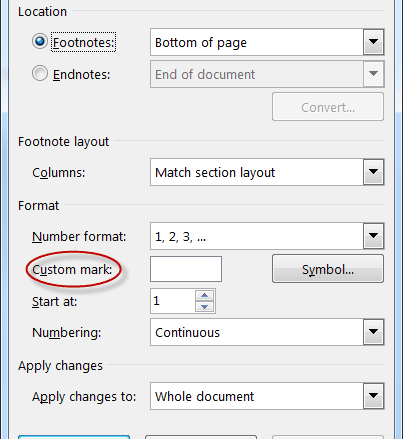This screenshot has width=403, height=439.
Task: Decrease Start at with the down arrow
Action: 205,307
